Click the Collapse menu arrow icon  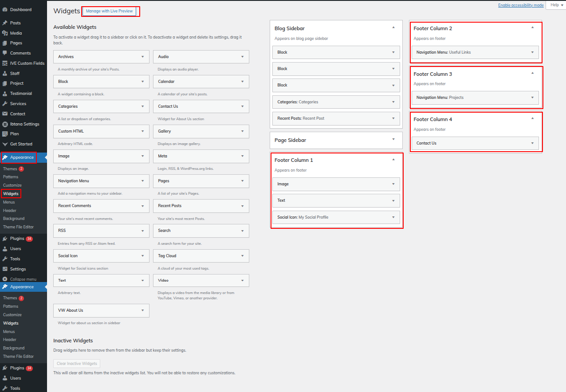click(5, 279)
